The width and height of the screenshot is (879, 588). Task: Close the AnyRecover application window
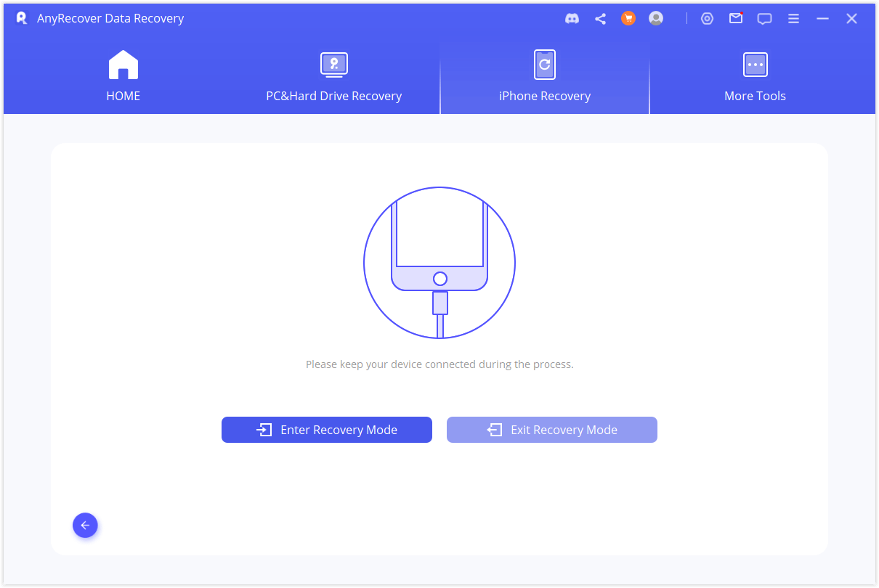click(851, 19)
